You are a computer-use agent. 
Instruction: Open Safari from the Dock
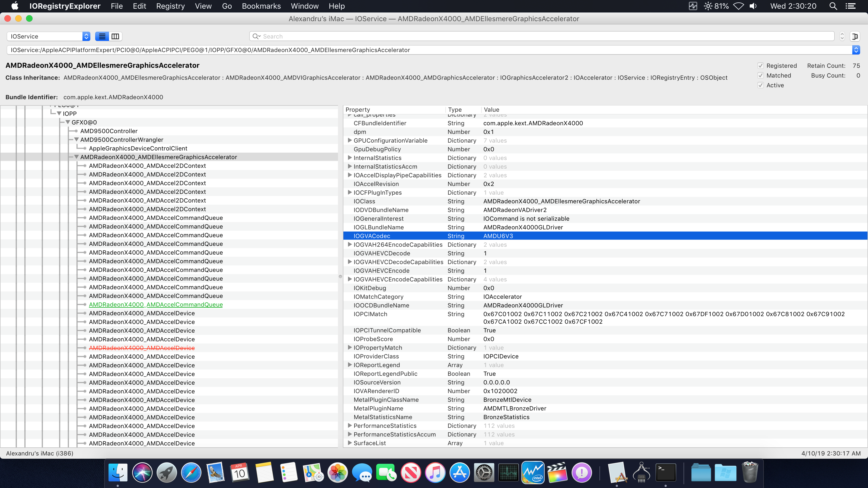tap(191, 473)
